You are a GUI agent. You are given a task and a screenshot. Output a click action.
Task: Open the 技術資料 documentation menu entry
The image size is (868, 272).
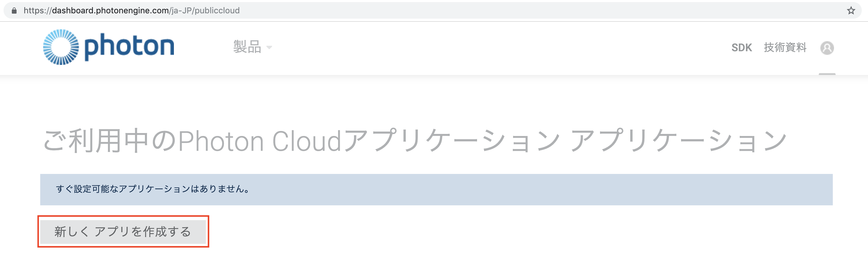[x=786, y=47]
